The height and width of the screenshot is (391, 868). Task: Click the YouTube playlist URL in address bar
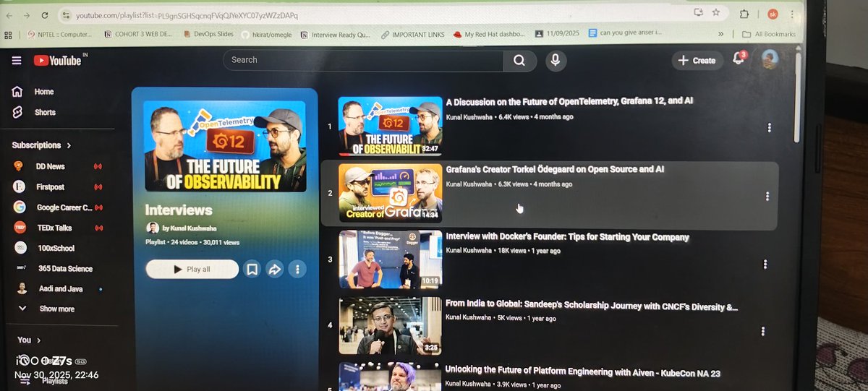[187, 15]
